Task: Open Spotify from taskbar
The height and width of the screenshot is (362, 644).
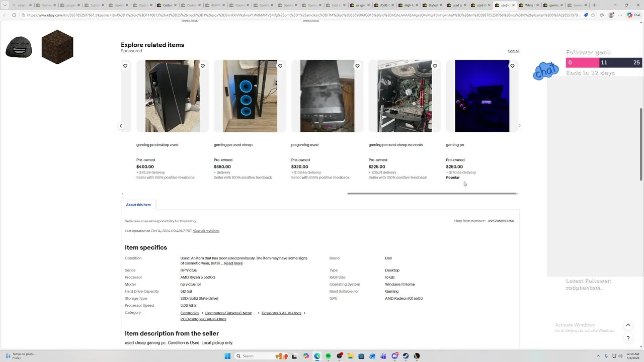Action: pyautogui.click(x=328, y=356)
